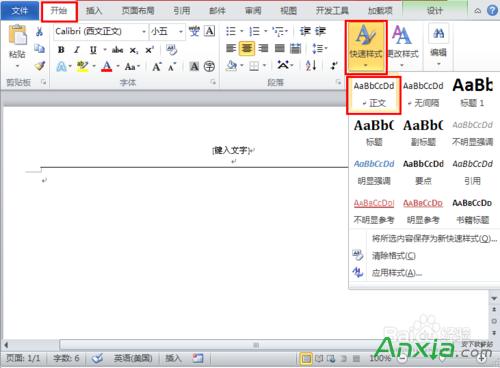Toggle strikethrough abc button
Screen dimensions: 500x368
click(x=117, y=50)
